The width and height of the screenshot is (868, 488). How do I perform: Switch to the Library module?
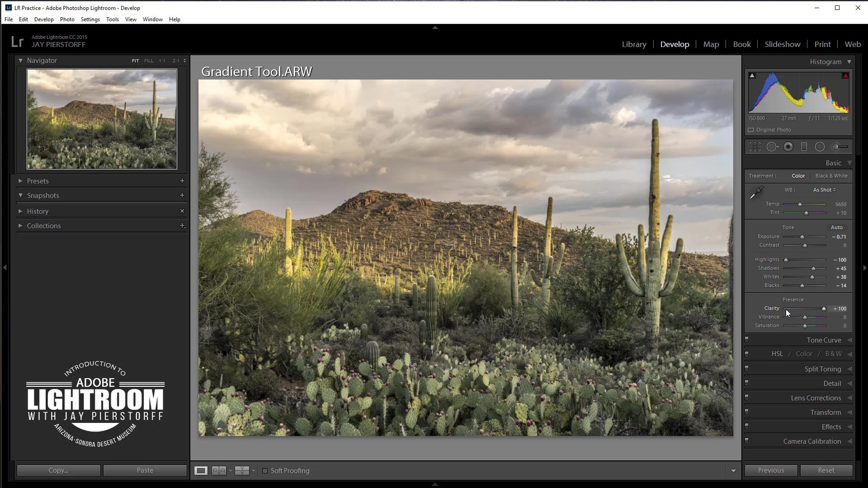[634, 44]
